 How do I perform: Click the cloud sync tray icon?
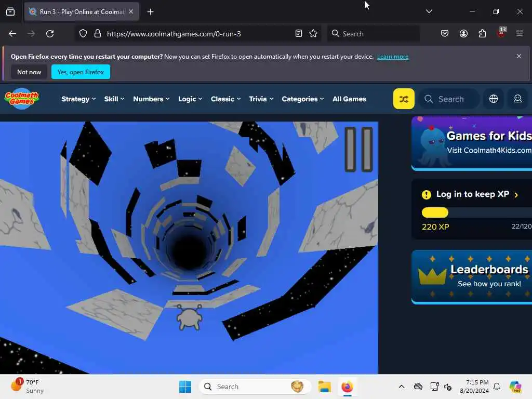pyautogui.click(x=418, y=387)
